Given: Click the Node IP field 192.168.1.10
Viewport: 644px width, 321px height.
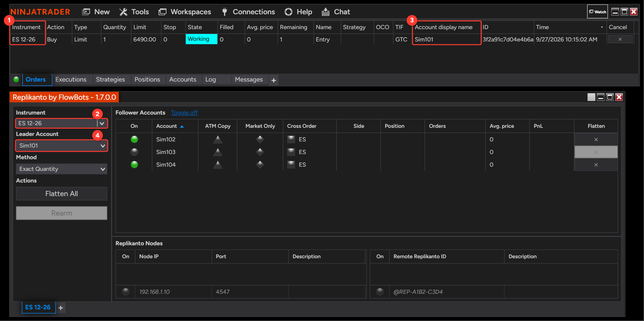Looking at the screenshot, I should coord(173,292).
